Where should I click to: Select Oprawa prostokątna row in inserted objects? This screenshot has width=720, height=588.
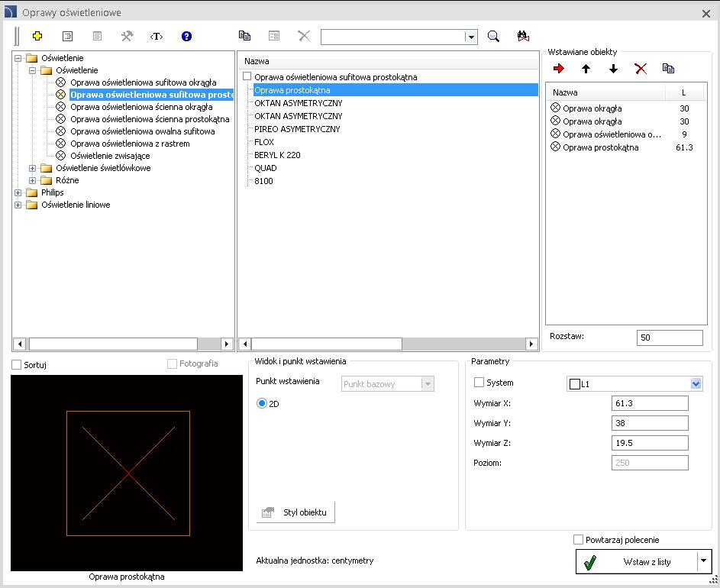(x=626, y=147)
